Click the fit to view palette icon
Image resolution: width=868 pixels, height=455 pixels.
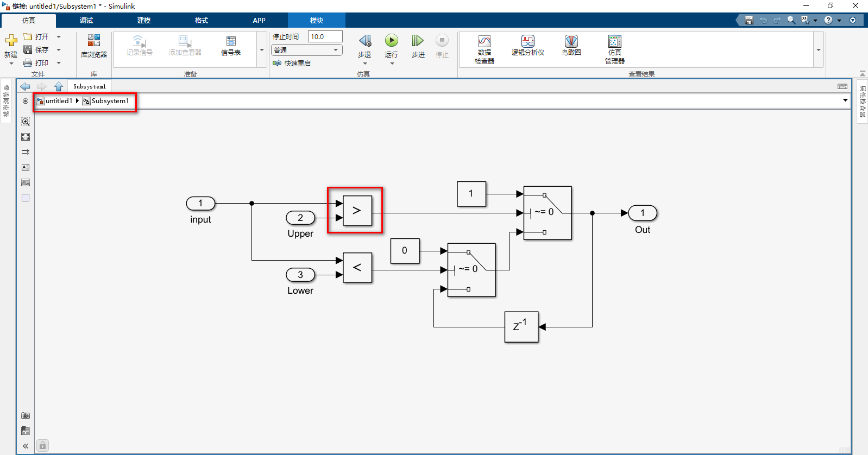click(26, 137)
